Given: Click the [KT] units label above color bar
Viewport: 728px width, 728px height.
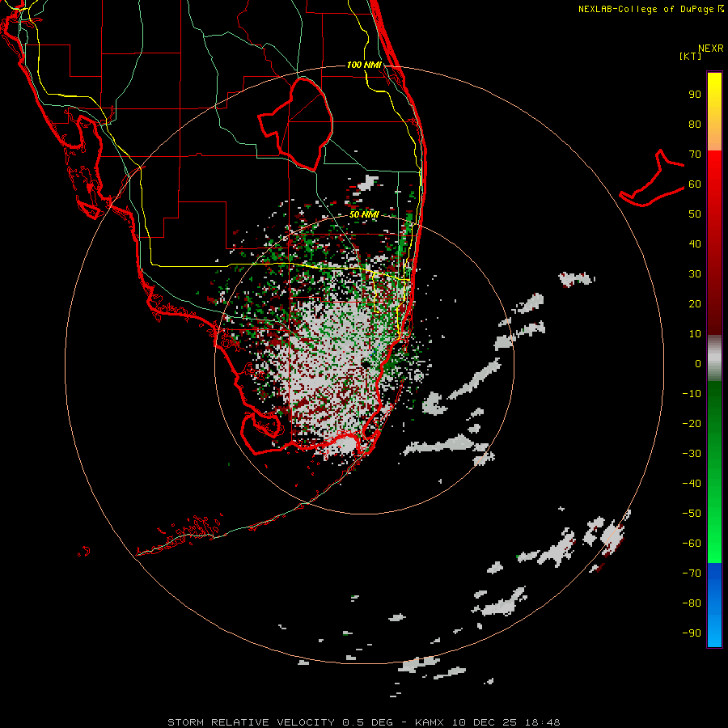Looking at the screenshot, I should click(x=691, y=56).
